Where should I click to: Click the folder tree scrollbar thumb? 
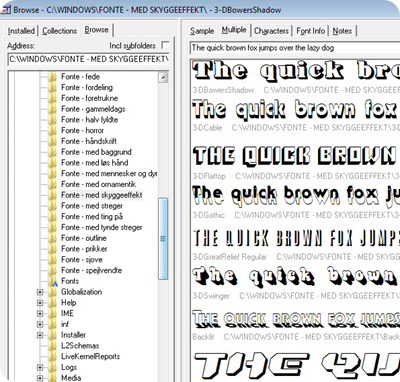[163, 239]
